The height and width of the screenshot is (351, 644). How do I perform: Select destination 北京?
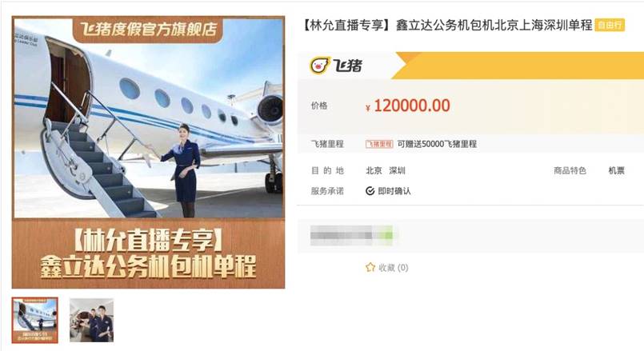tap(374, 170)
